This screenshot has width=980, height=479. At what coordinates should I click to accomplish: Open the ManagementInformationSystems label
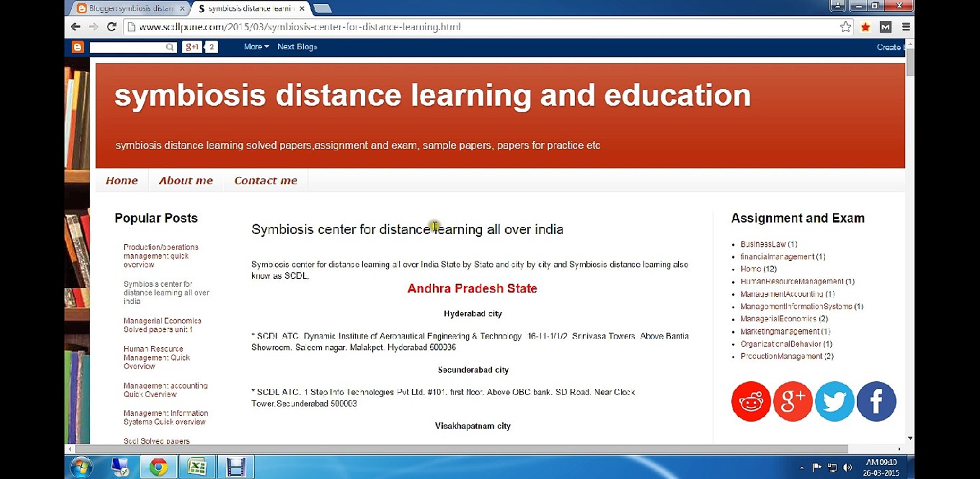coord(796,306)
